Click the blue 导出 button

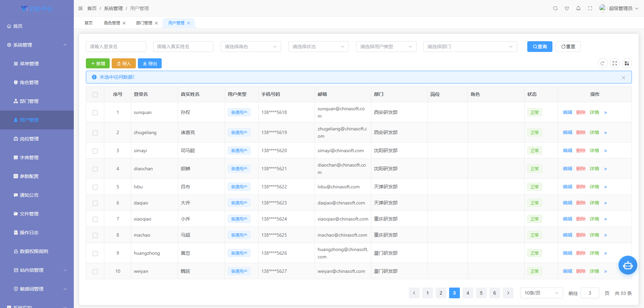click(x=150, y=63)
